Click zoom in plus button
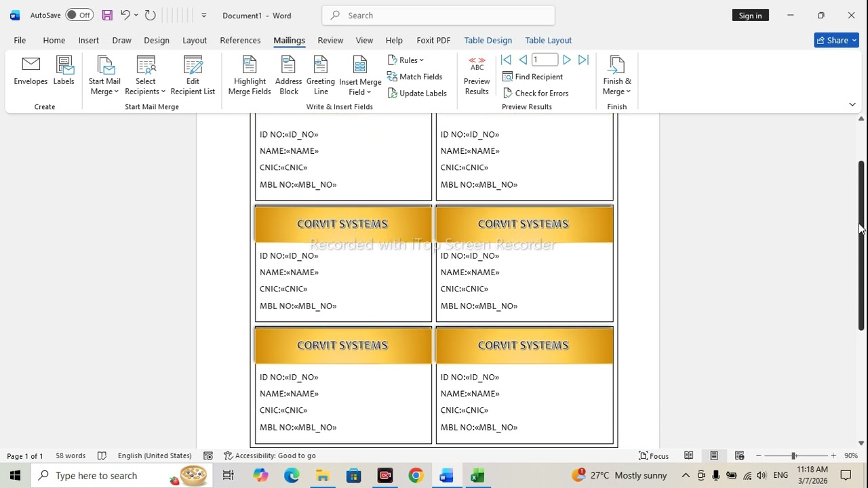Viewport: 868px width, 488px height. 833,455
